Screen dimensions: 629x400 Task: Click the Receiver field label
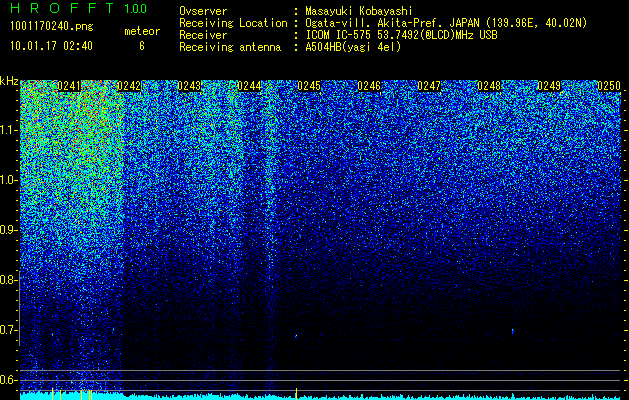(x=203, y=35)
